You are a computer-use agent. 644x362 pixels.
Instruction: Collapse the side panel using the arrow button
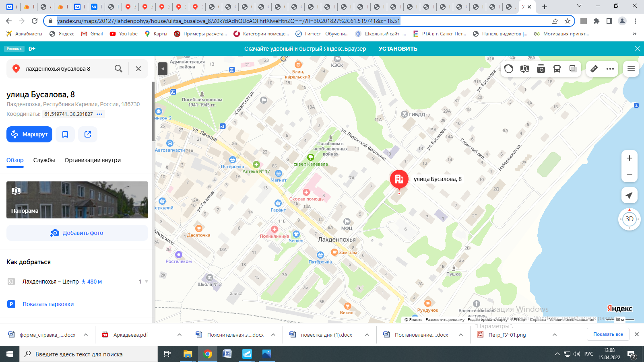(162, 69)
